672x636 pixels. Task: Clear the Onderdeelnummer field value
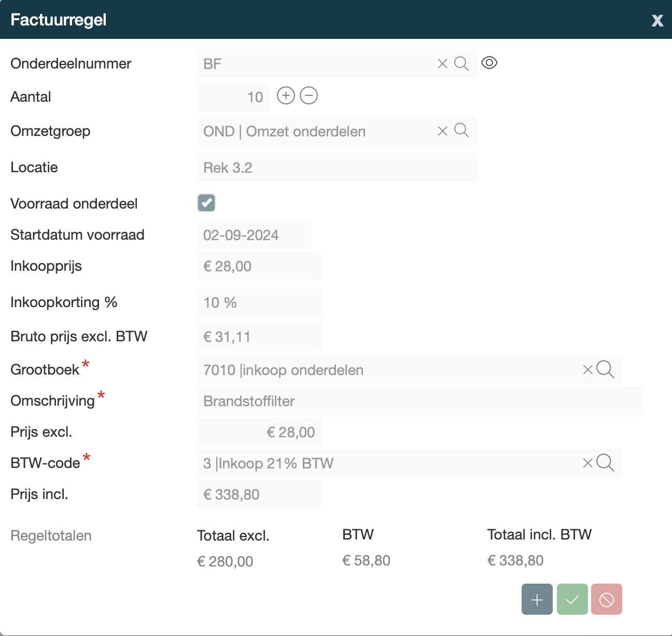pos(442,64)
